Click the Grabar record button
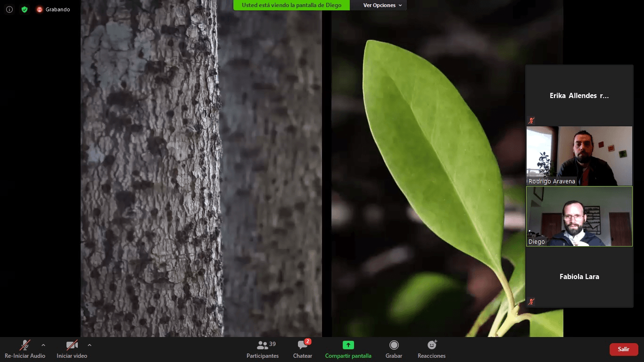 [394, 349]
